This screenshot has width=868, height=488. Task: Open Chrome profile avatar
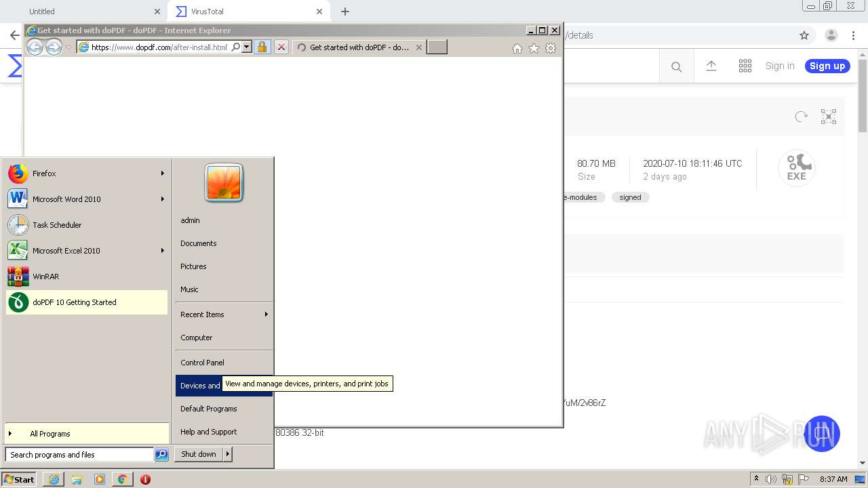[831, 35]
